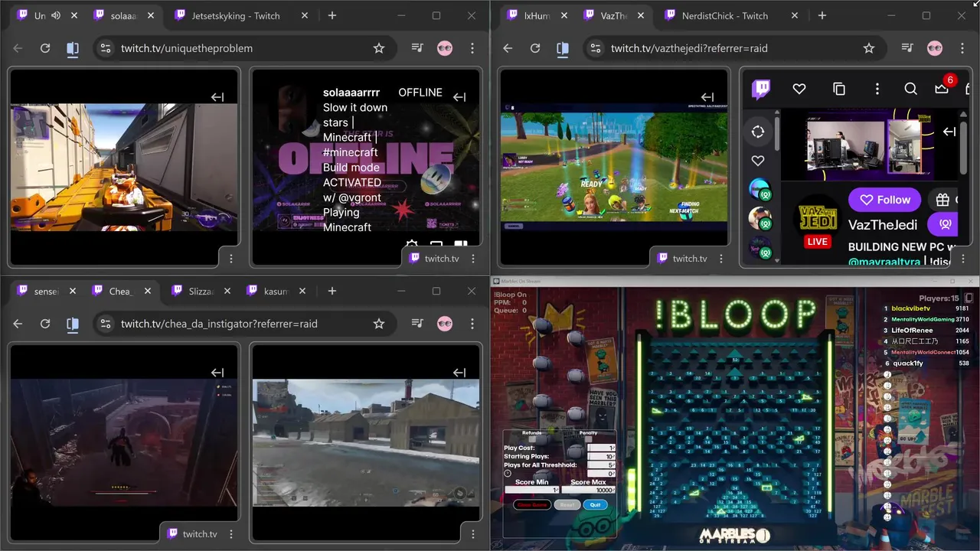Image resolution: width=980 pixels, height=551 pixels.
Task: Open the three-dot More menu in Twitch top bar
Action: click(877, 90)
